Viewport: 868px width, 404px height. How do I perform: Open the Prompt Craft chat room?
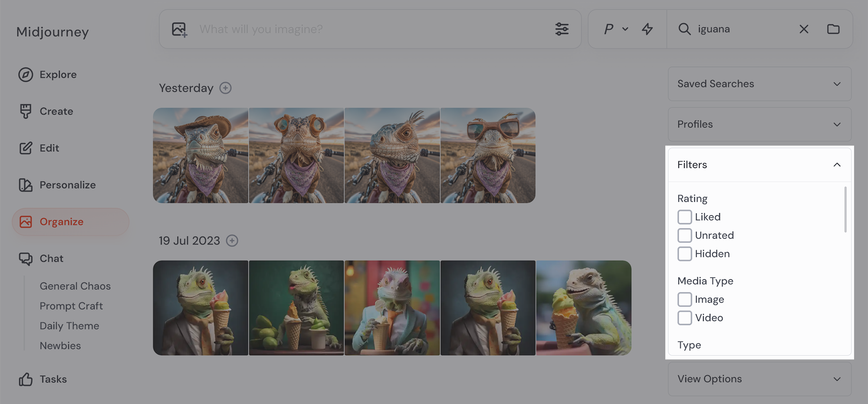click(x=71, y=306)
